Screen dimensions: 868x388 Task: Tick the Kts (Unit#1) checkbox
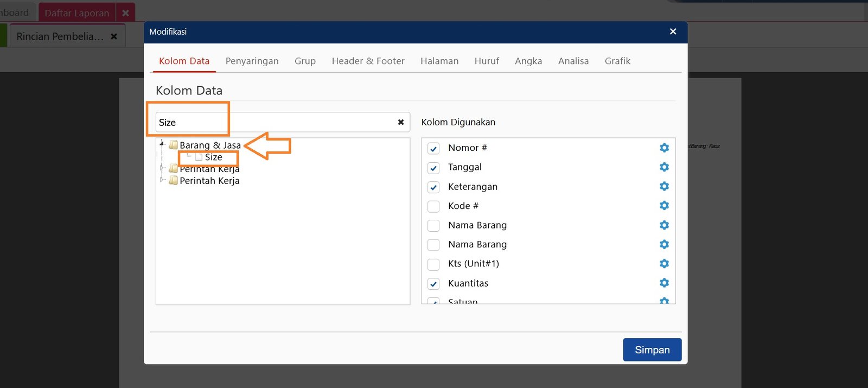pos(433,264)
